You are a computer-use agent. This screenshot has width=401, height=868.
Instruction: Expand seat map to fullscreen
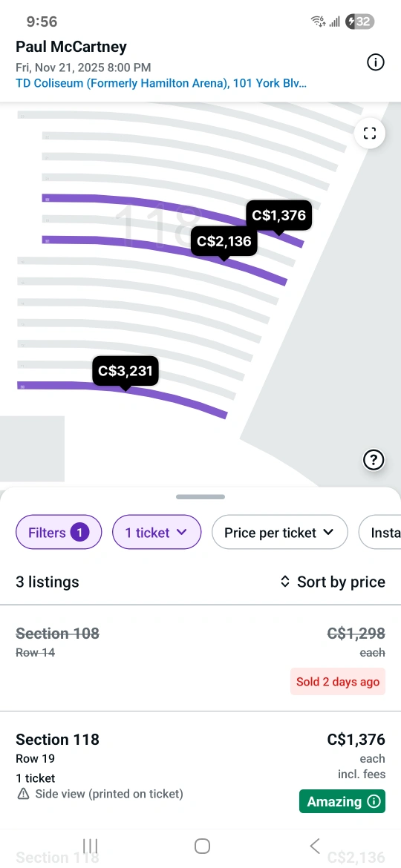point(369,134)
